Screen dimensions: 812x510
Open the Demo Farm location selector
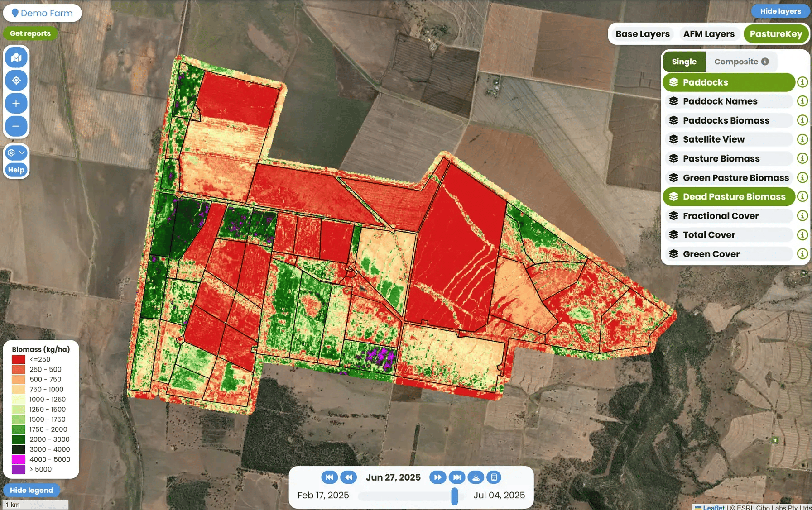click(x=42, y=13)
